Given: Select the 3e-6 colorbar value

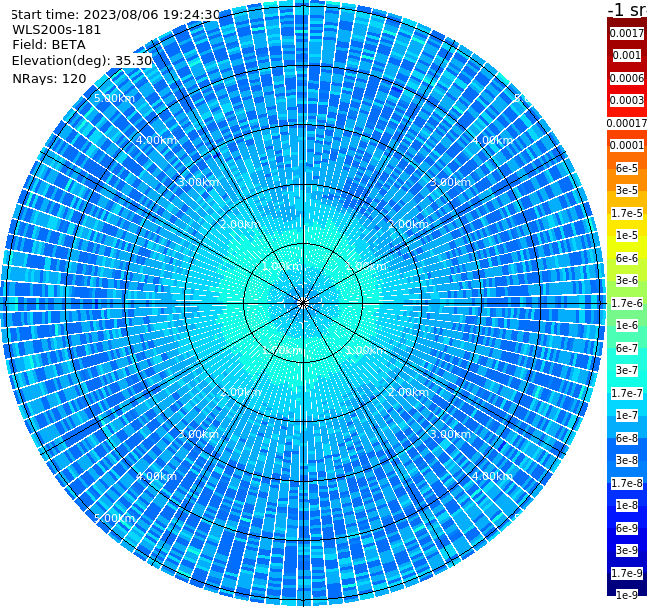Looking at the screenshot, I should click(x=627, y=280).
